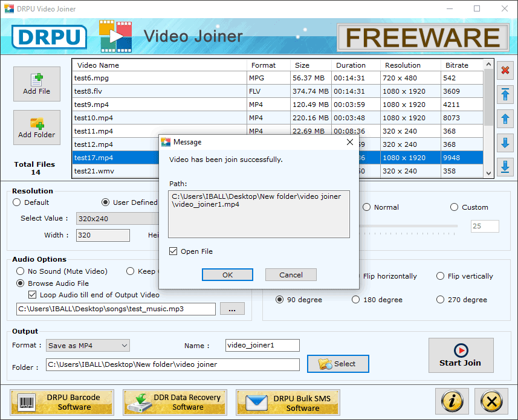518x420 pixels.
Task: Click the file list scrollbar thumb
Action: pyautogui.click(x=489, y=97)
